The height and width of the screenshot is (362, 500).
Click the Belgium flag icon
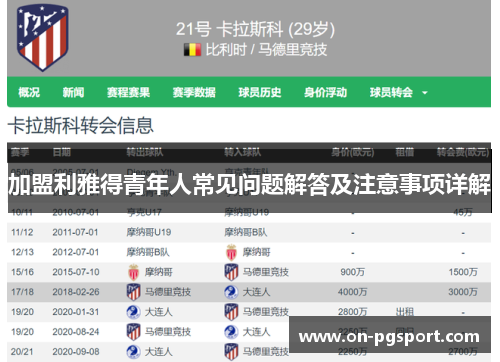click(x=192, y=50)
